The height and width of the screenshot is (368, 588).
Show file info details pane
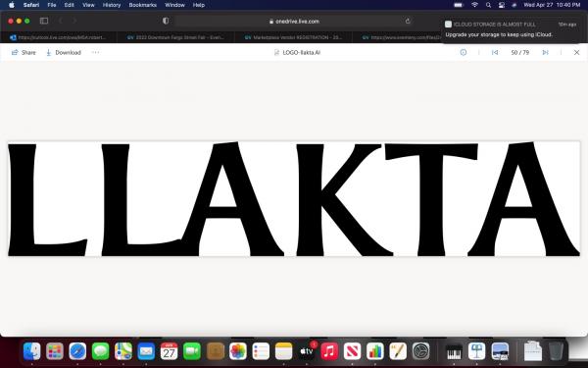click(464, 52)
